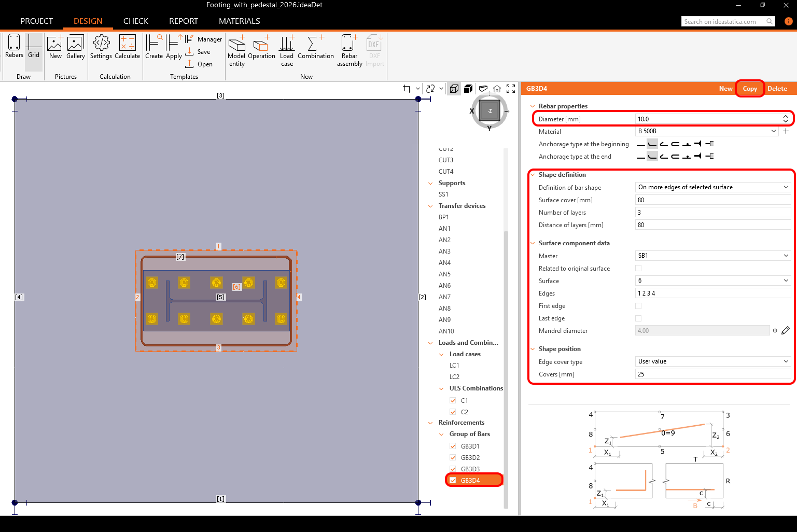Open calculation Settings
Image resolution: width=797 pixels, height=532 pixels.
(101, 47)
